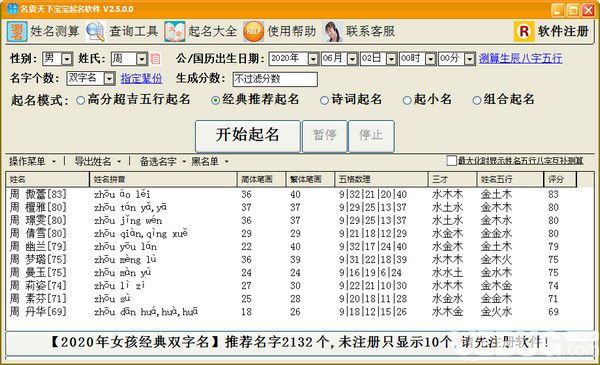Sort by the 评分 column header
Screen dimensions: 600x365
560,179
